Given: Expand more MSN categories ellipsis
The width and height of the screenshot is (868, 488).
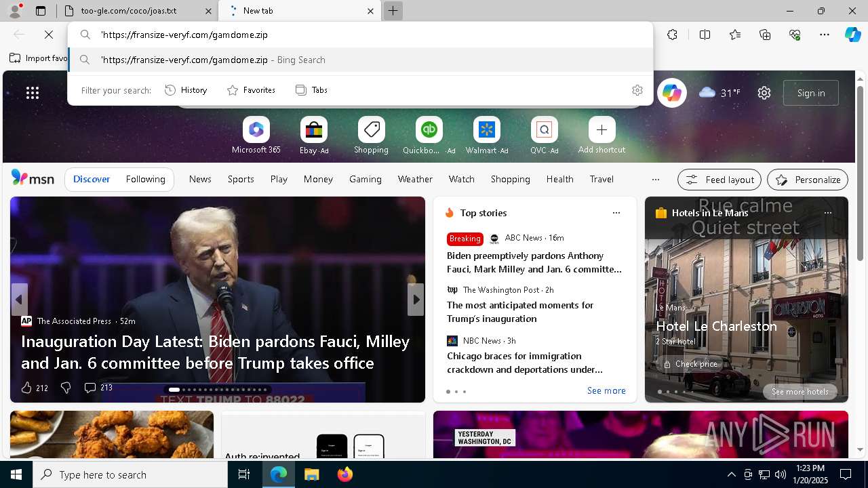Looking at the screenshot, I should click(655, 180).
